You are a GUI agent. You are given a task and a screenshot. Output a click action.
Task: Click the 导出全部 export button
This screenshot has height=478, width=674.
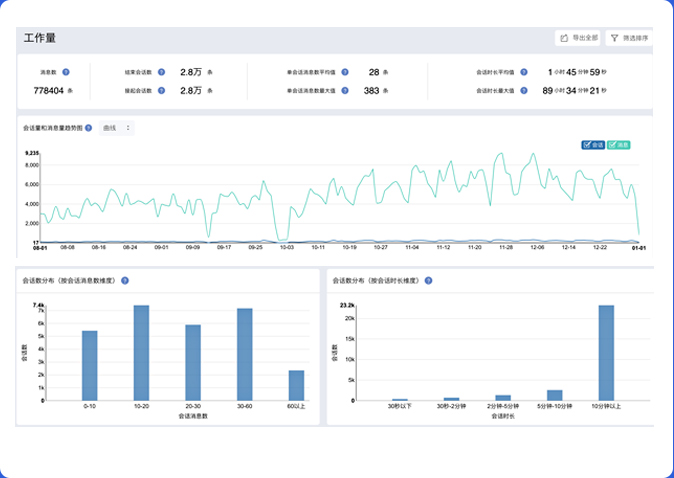click(578, 38)
